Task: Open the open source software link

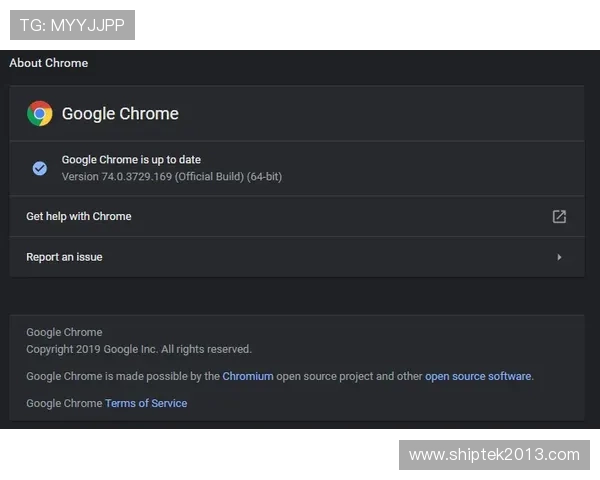Action: (478, 376)
